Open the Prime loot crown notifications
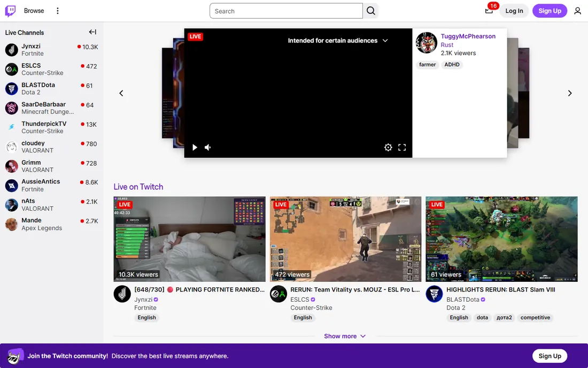Image resolution: width=588 pixels, height=368 pixels. (x=489, y=11)
